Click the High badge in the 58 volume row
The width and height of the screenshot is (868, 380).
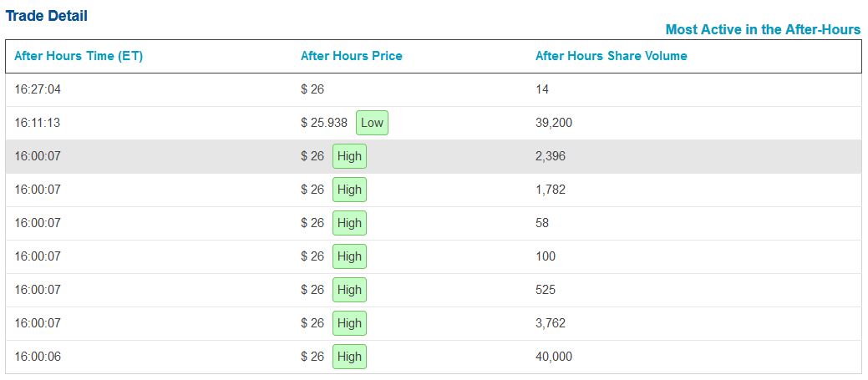[349, 223]
